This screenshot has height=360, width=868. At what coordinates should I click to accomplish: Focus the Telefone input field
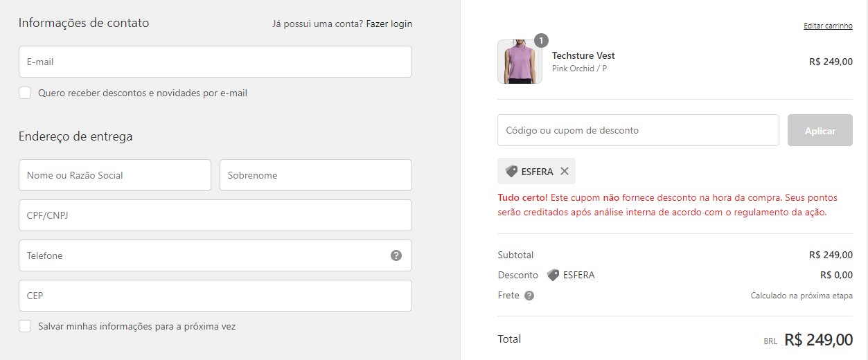click(x=215, y=255)
